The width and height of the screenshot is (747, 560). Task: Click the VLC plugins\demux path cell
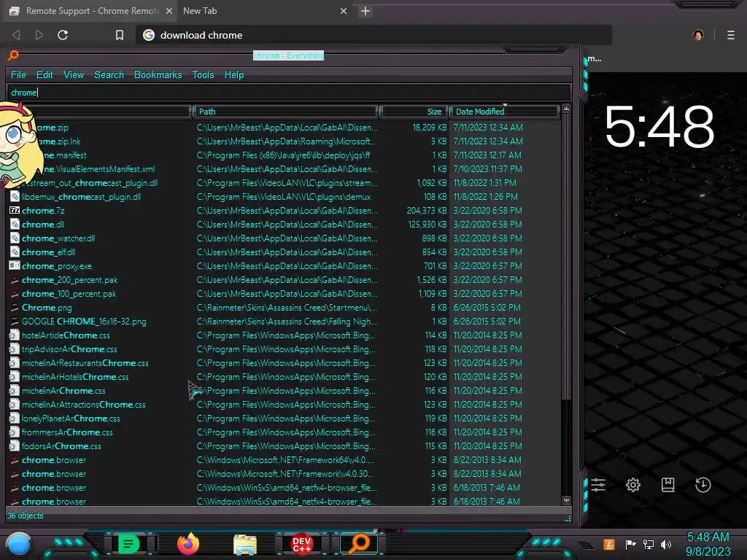click(x=284, y=197)
